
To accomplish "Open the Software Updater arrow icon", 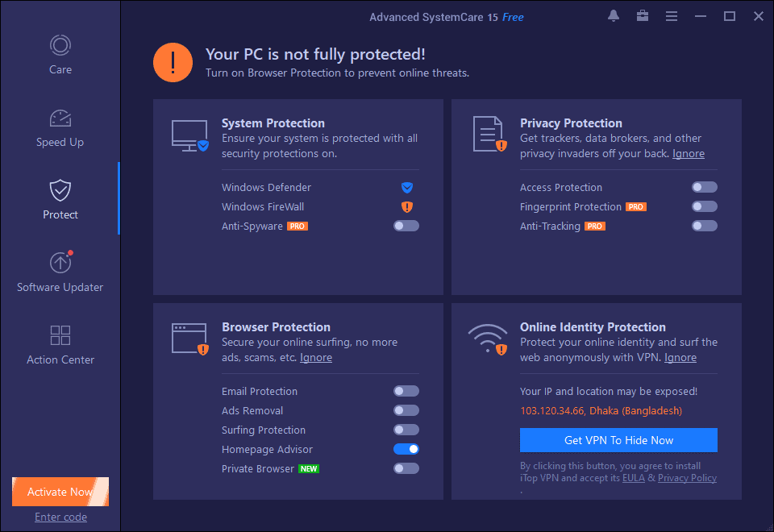I will coord(61,262).
